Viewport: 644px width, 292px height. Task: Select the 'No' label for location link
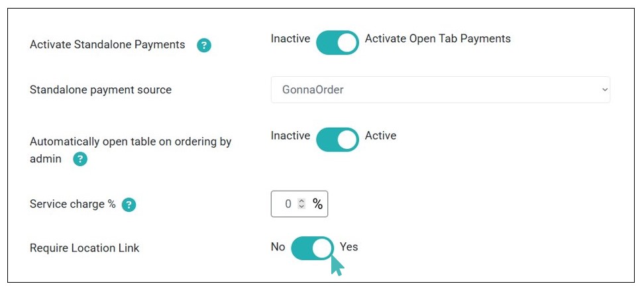coord(278,247)
